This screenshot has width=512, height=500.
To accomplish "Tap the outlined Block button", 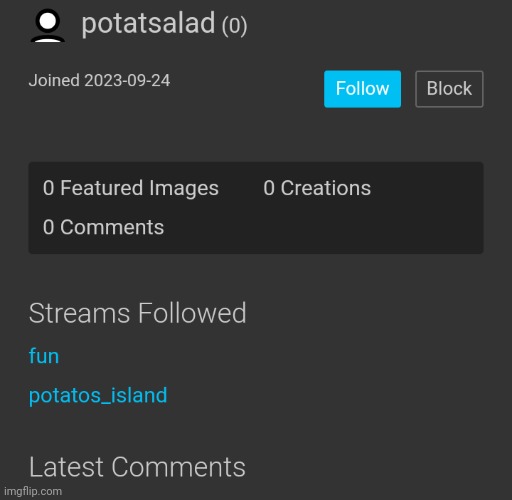I will click(449, 89).
